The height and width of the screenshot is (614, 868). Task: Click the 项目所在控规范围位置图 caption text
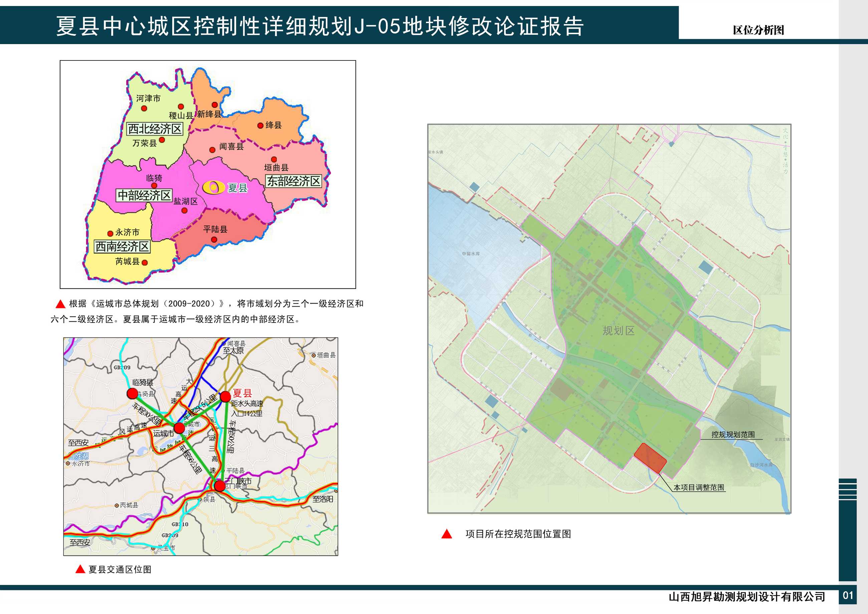click(518, 534)
